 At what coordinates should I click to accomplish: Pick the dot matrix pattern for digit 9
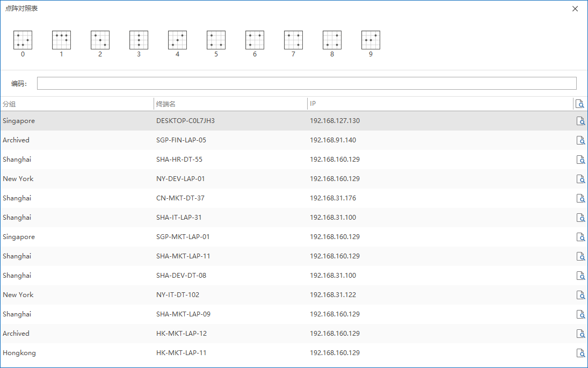click(371, 40)
